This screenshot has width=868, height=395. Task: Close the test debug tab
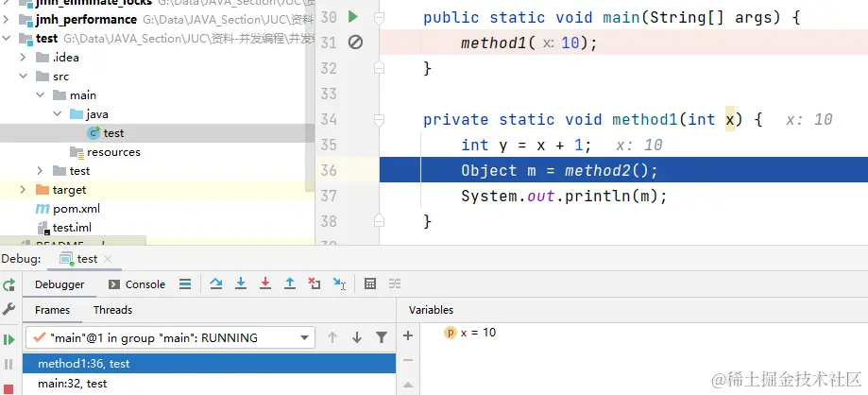point(108,259)
